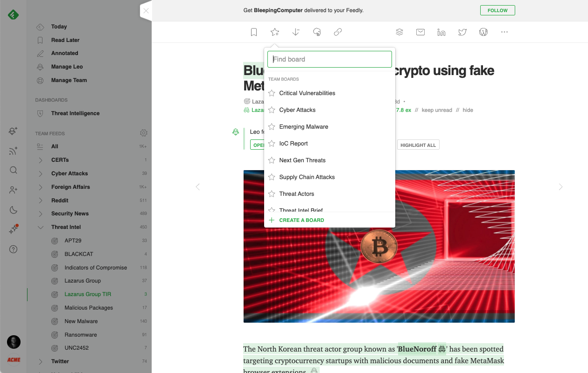This screenshot has width=588, height=373.
Task: Share the article via Twitter icon
Action: point(462,32)
